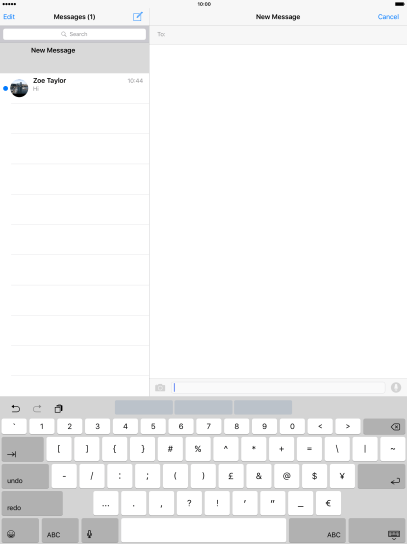The width and height of the screenshot is (407, 544).
Task: Tap the paste clipboard icon above keyboard
Action: pos(58,408)
